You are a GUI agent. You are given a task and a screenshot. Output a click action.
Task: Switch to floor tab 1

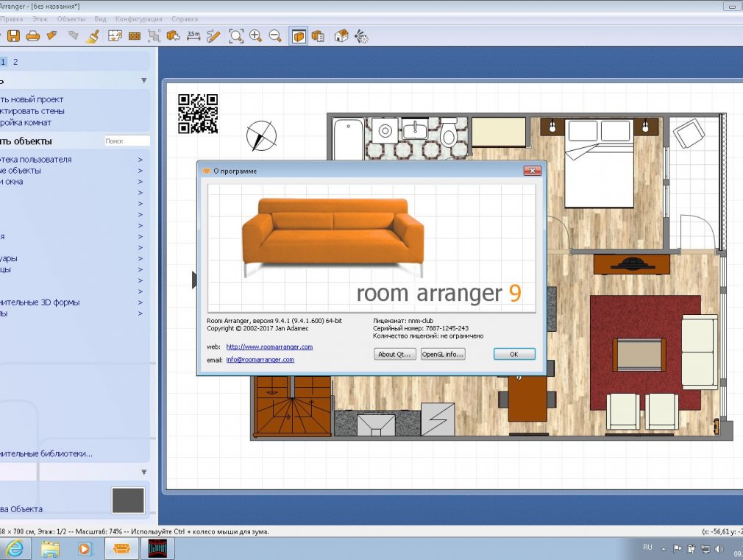[4, 62]
